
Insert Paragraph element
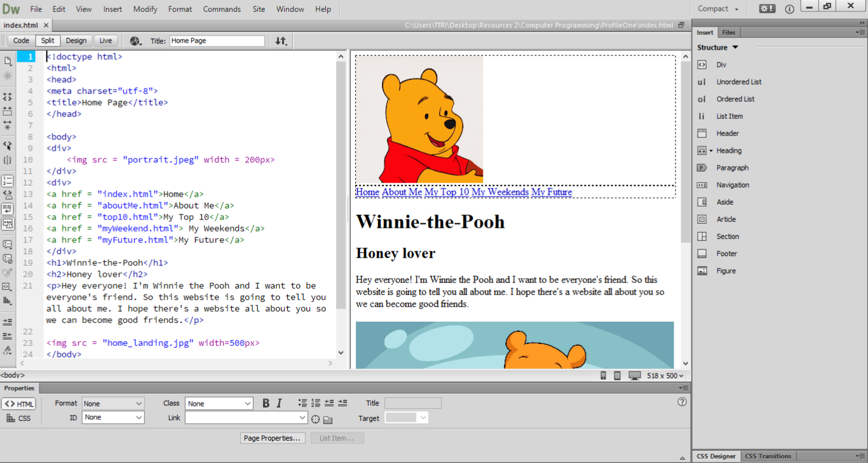click(733, 168)
